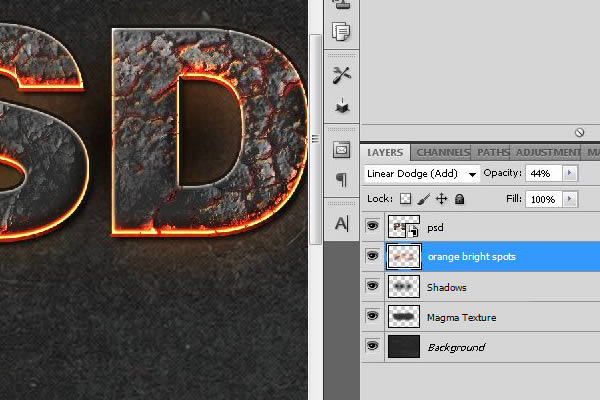Click the lock all padlock icon

460,199
